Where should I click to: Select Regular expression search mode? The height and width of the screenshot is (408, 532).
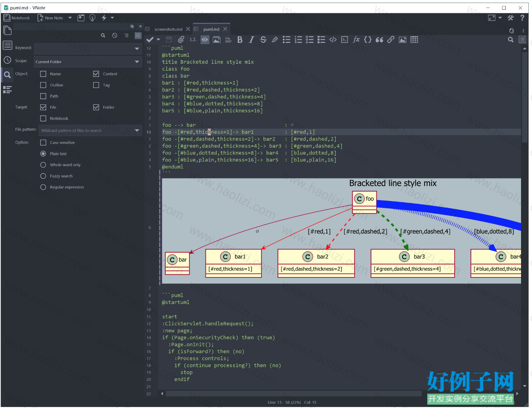point(43,187)
